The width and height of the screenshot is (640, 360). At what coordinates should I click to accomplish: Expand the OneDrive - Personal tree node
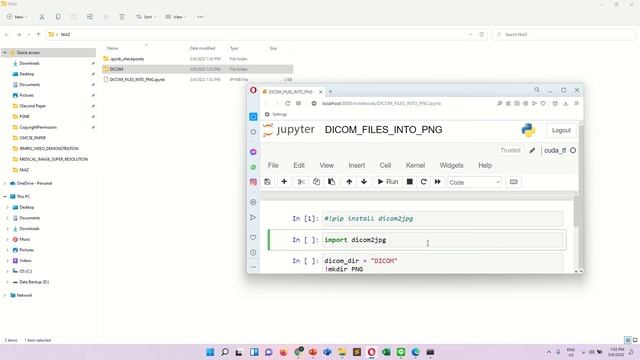(5, 183)
